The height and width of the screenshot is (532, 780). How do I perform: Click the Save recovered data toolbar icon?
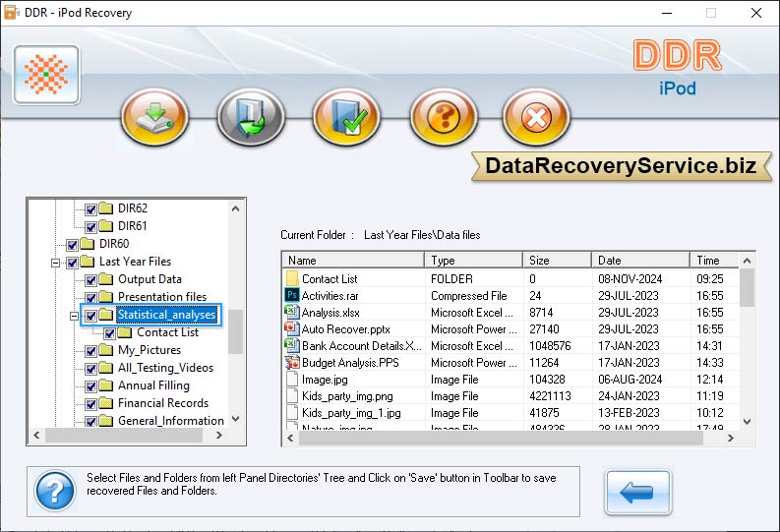(x=154, y=117)
